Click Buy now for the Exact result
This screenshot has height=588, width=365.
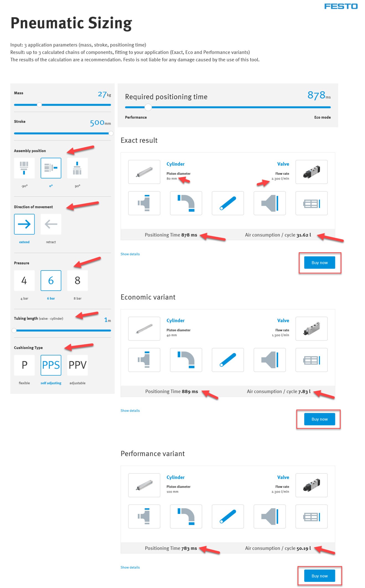click(x=320, y=262)
